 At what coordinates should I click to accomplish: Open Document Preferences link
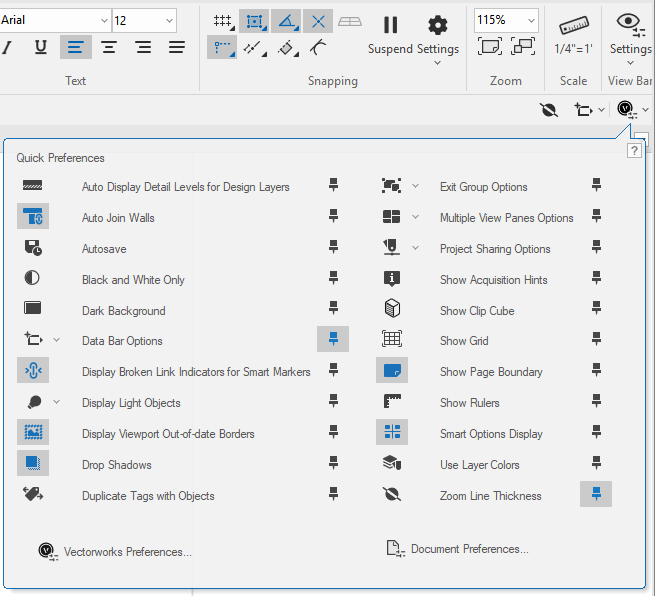[x=458, y=549]
